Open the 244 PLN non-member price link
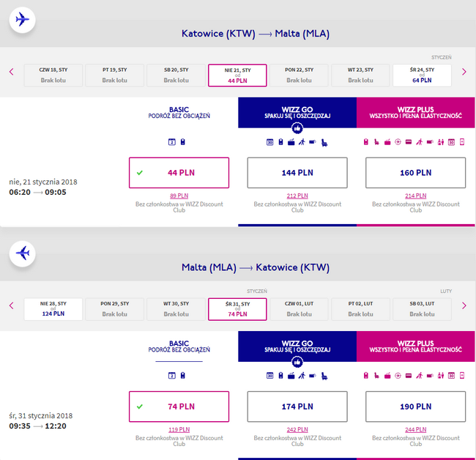This screenshot has width=476, height=460. coord(416,430)
